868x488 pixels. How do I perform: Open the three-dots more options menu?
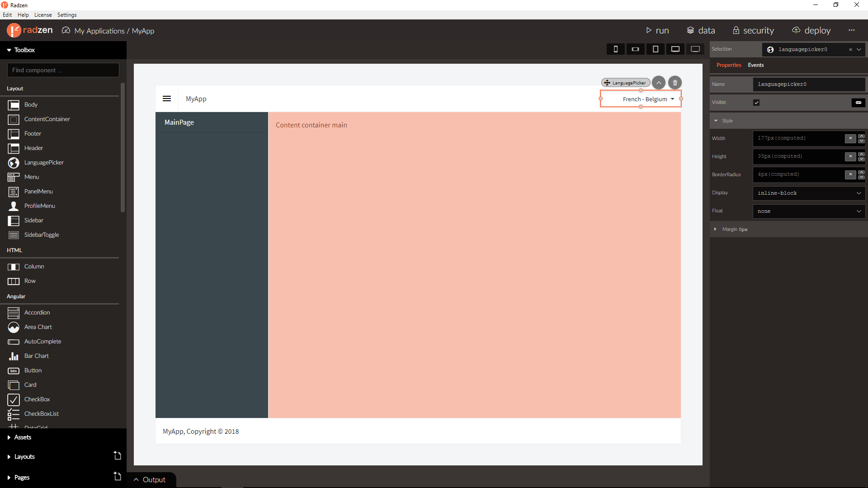(x=852, y=30)
